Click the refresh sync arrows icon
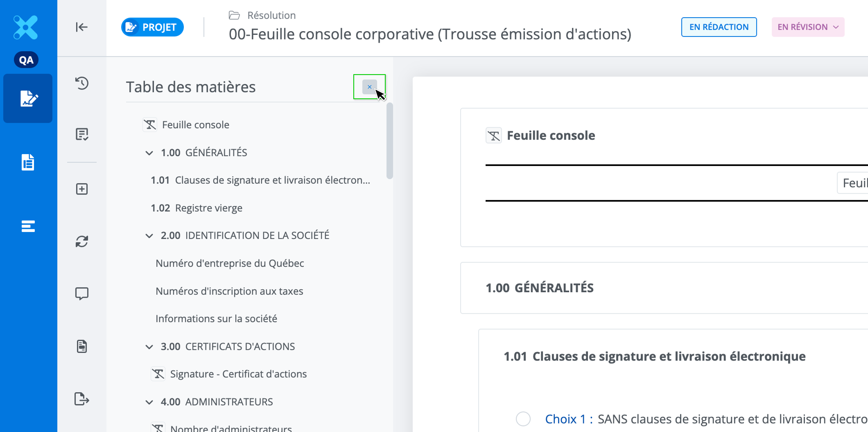Viewport: 868px width, 432px height. point(82,241)
